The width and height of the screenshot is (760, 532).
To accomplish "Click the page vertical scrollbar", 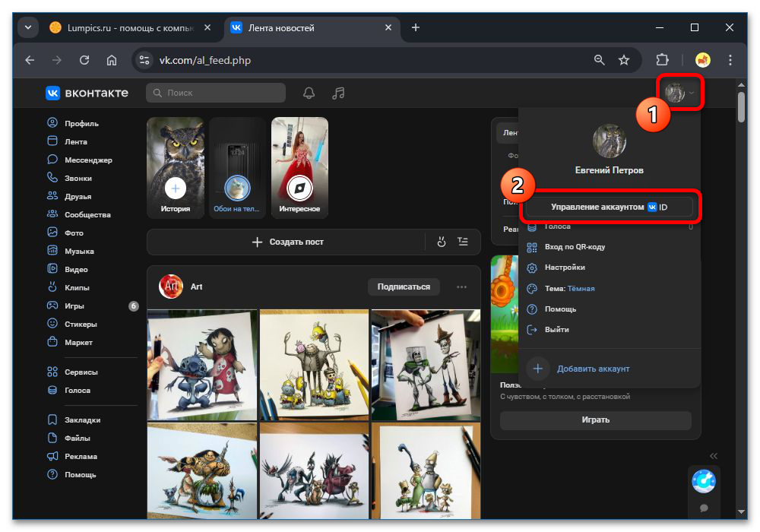I will 741,106.
